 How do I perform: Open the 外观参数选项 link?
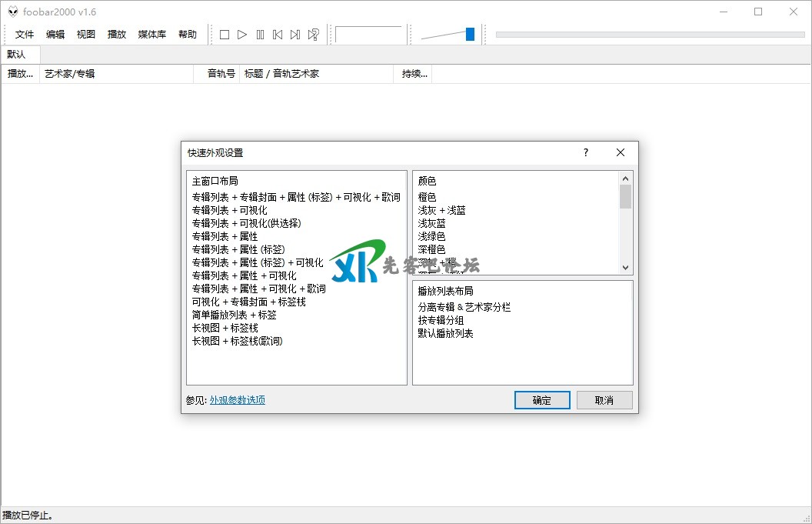[238, 400]
